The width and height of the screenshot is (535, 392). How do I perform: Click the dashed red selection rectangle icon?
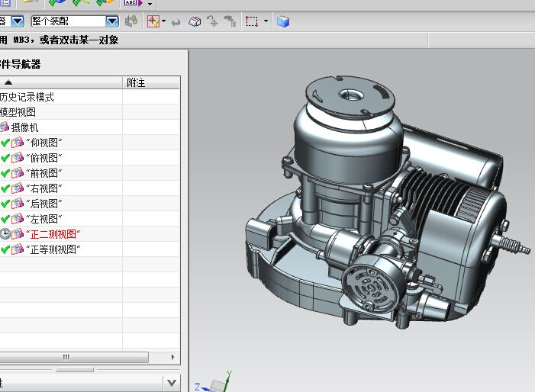tap(251, 22)
